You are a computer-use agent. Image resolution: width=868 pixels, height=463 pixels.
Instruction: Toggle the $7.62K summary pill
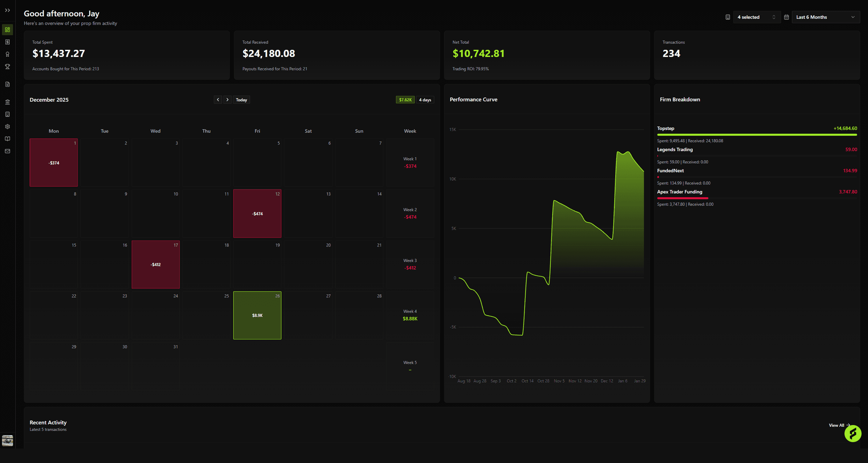point(405,100)
